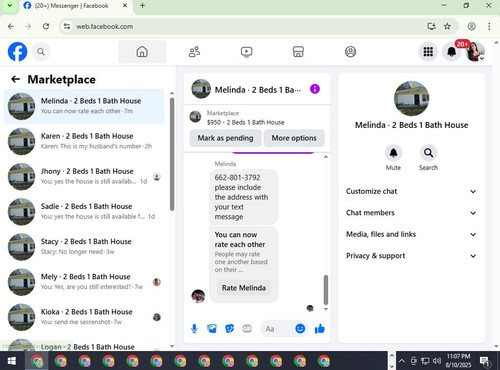Screen dimensions: 500x370
Task: Open the $950 - 2 Beds 1 Bath House listing
Action: pyautogui.click(x=246, y=122)
